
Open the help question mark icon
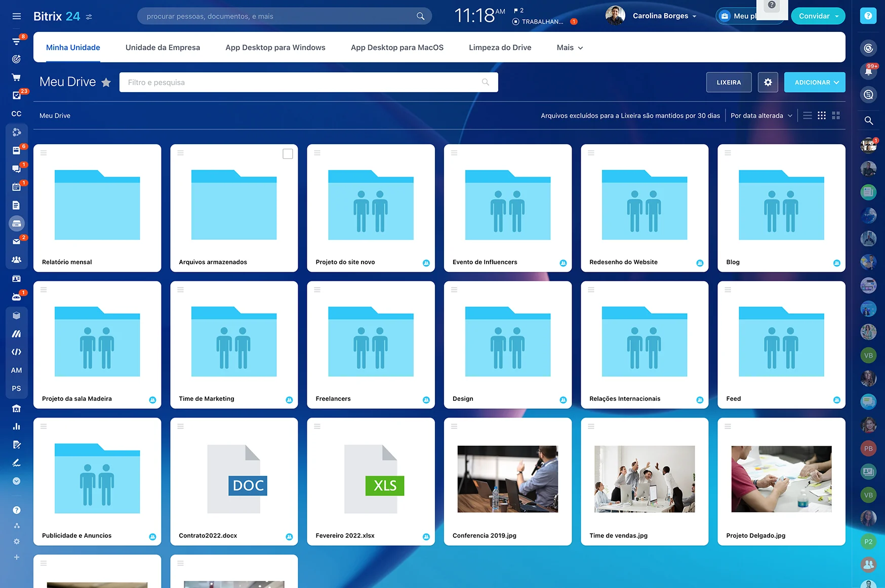(868, 16)
